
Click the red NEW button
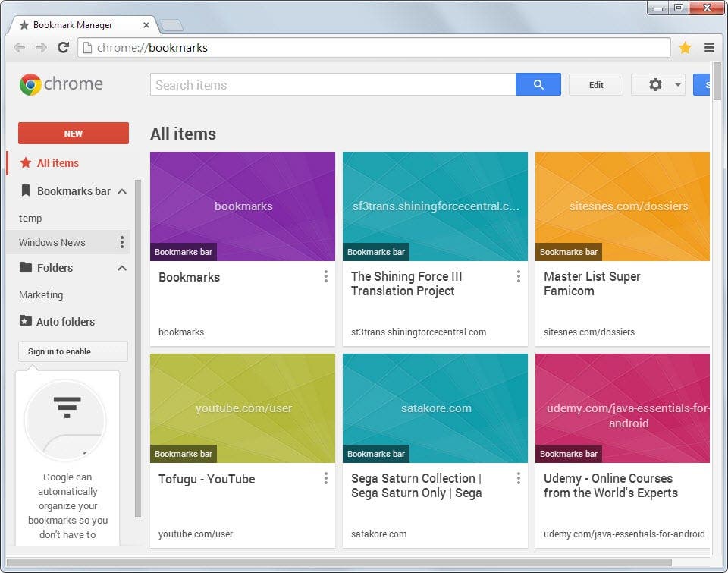tap(74, 134)
